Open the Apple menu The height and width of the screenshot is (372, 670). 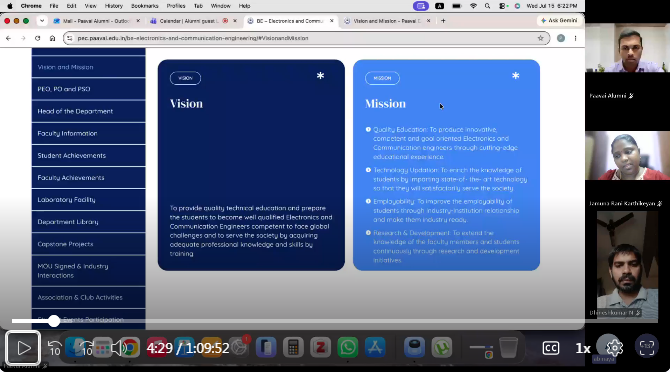(x=9, y=6)
